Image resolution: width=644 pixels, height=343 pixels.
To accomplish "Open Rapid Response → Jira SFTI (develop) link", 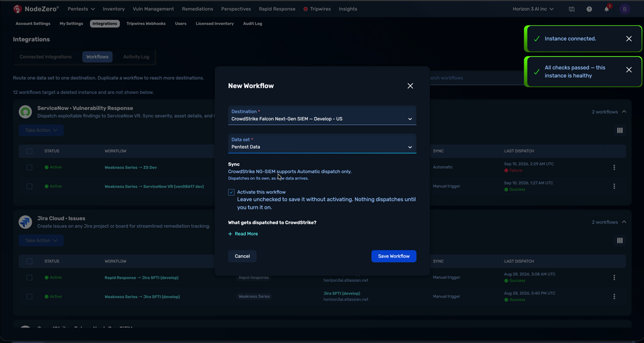I will tap(141, 278).
